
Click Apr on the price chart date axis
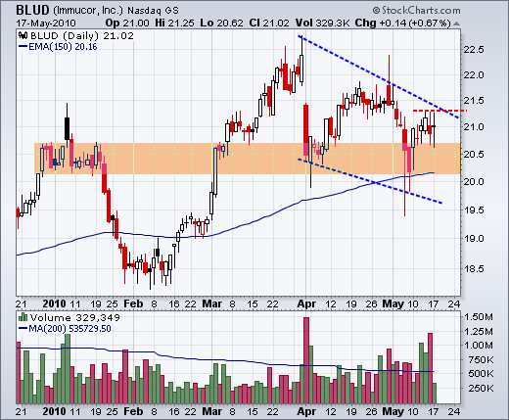[x=306, y=303]
